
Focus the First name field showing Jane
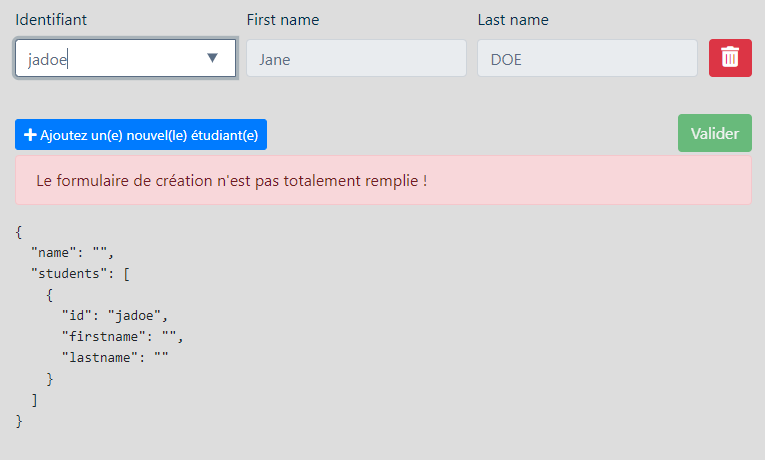click(x=356, y=58)
